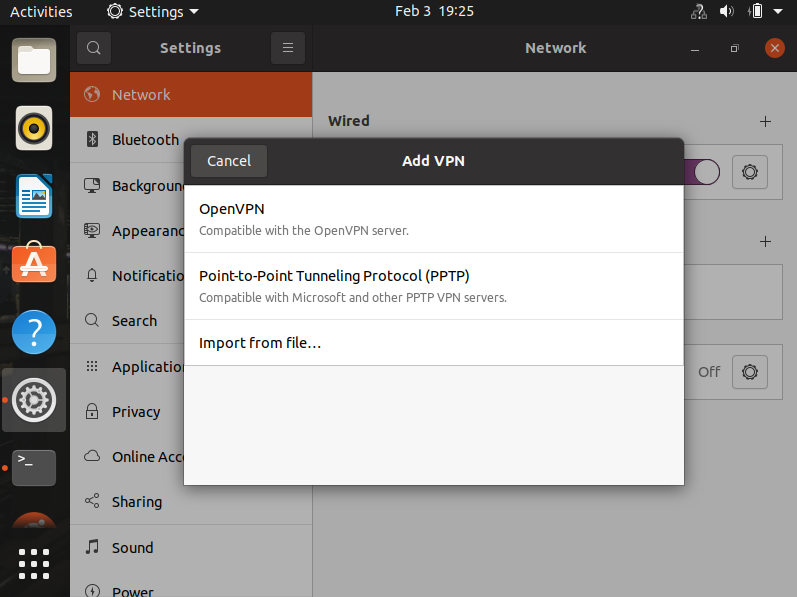The image size is (797, 597).
Task: Click the Privacy lock icon
Action: pos(92,411)
